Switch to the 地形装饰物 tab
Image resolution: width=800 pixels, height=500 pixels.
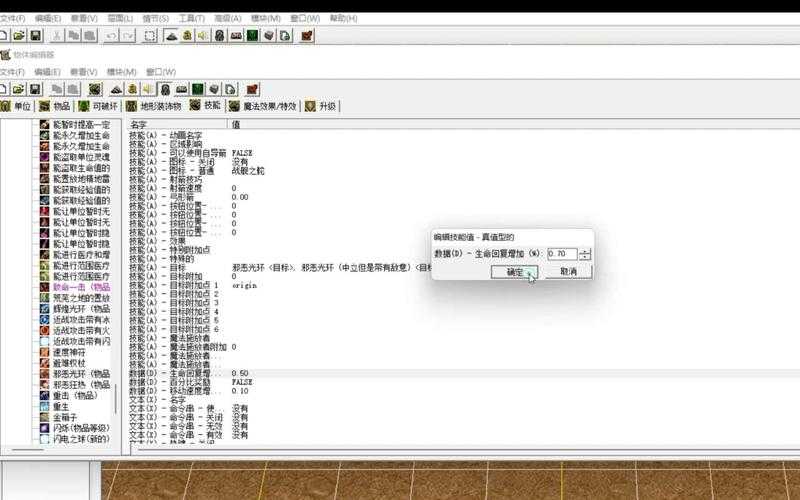click(154, 106)
